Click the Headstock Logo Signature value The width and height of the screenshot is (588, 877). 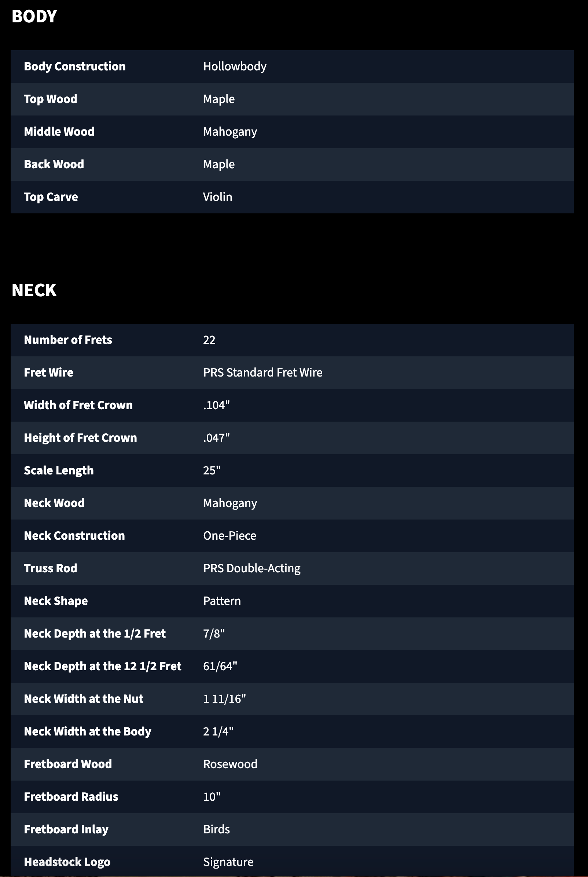pos(228,862)
